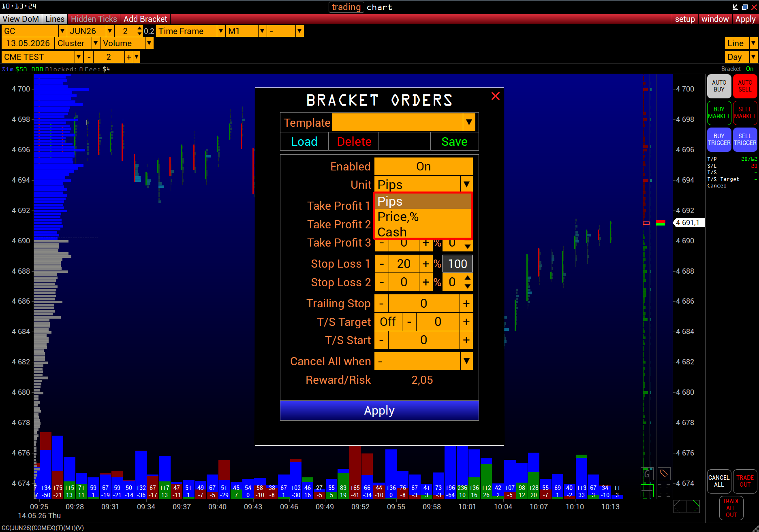Decrease Stop Loss 2 with minus
Image resolution: width=759 pixels, height=532 pixels.
(x=382, y=282)
